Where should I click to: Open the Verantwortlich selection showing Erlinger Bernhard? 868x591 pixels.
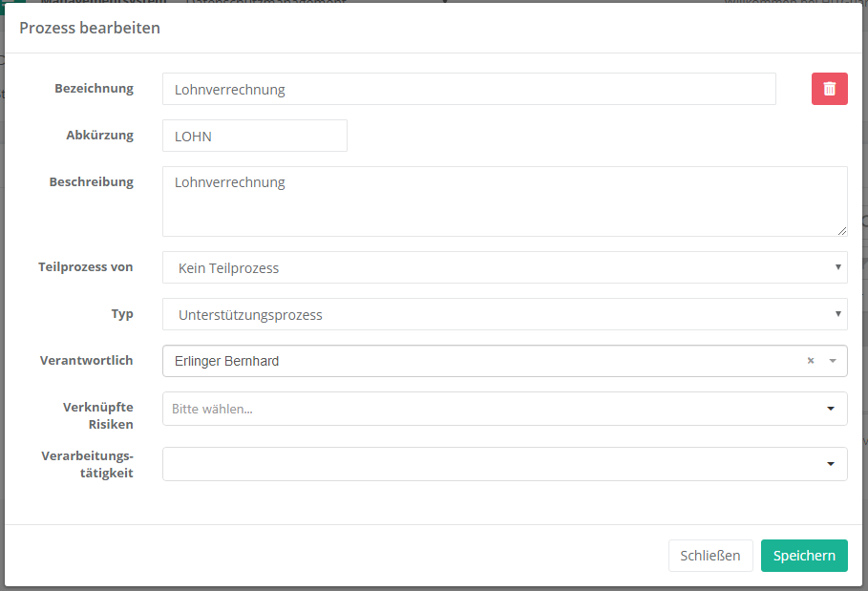(477, 361)
